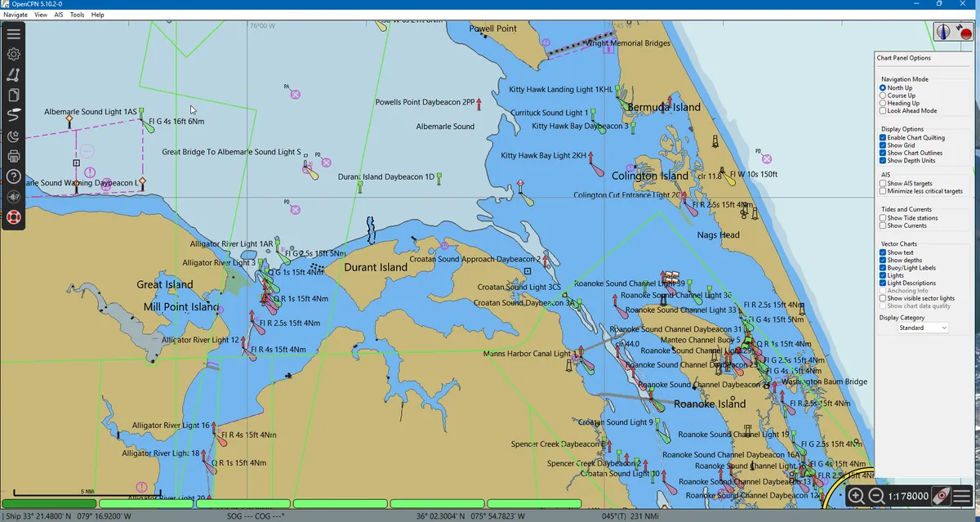980x522 pixels.
Task: Toggle the night color scheme moon icon
Action: 13,136
